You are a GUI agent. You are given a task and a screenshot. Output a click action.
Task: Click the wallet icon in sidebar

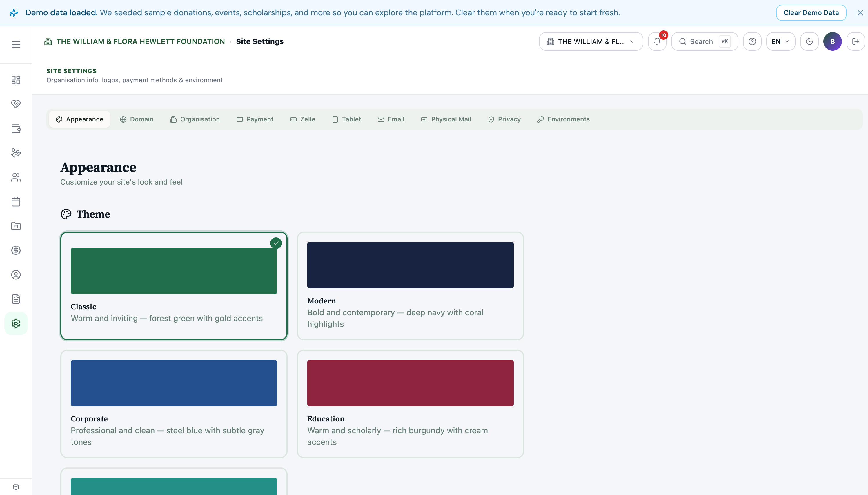pyautogui.click(x=16, y=128)
